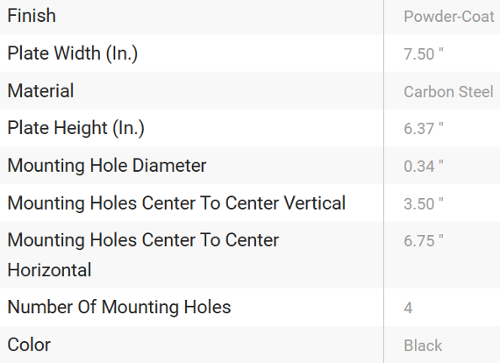500x363 pixels.
Task: Click the 6.75 inch horizontal spacing value
Action: click(x=423, y=241)
